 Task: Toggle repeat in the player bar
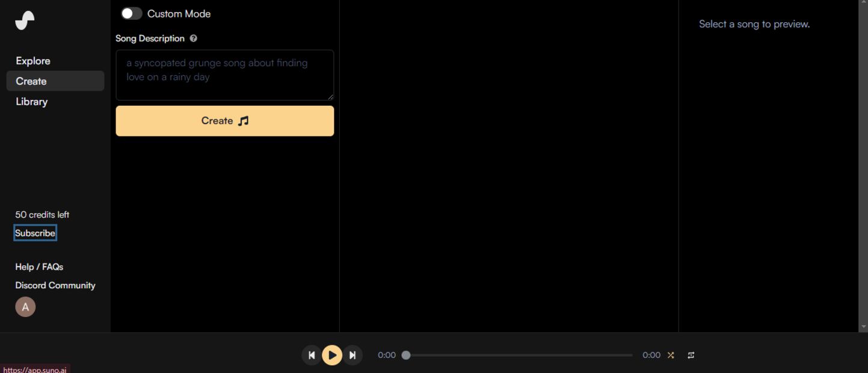tap(691, 355)
